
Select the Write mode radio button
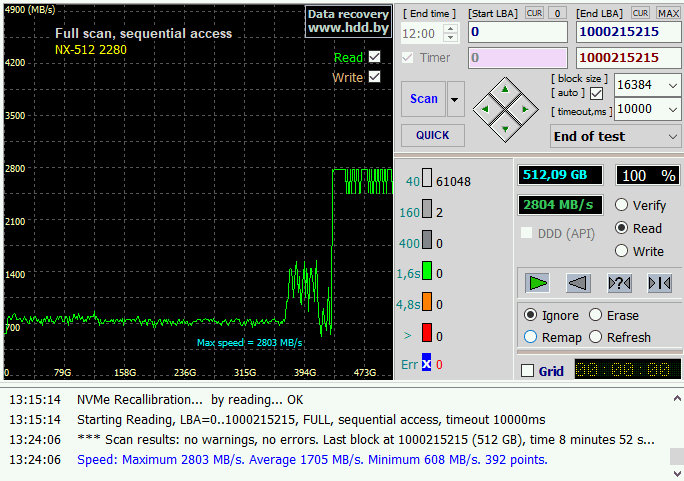click(621, 251)
